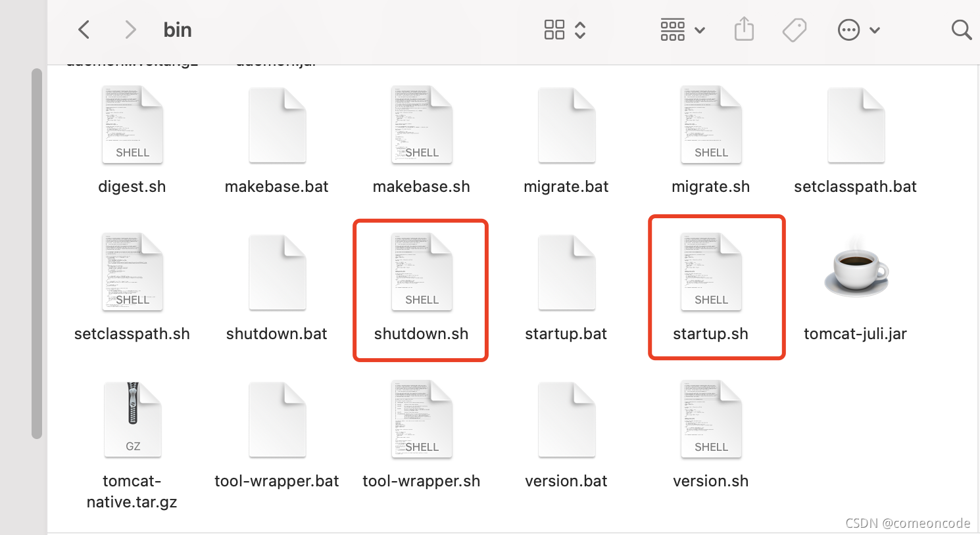
Task: Click the file name 'tomcat-native.tar.gz'
Action: [x=132, y=492]
